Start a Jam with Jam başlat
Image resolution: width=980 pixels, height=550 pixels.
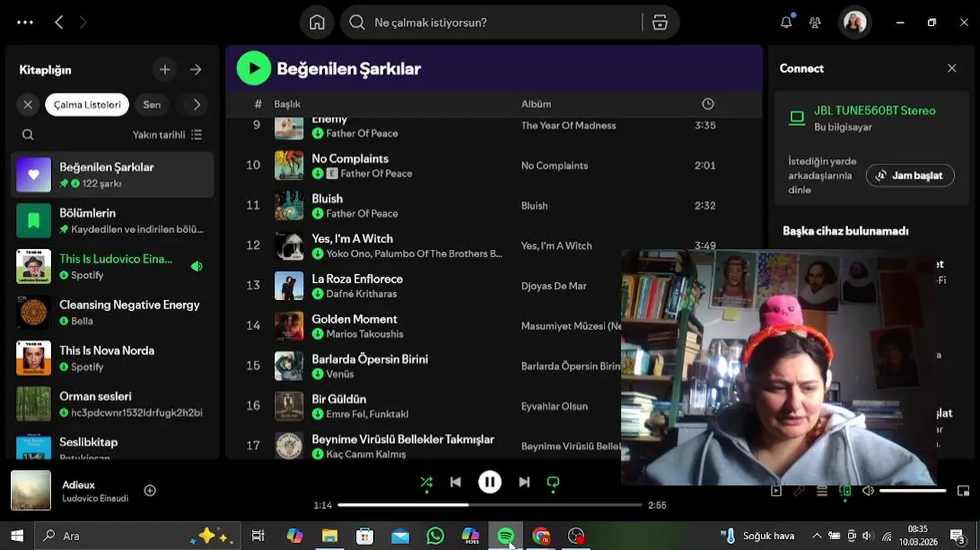[910, 176]
